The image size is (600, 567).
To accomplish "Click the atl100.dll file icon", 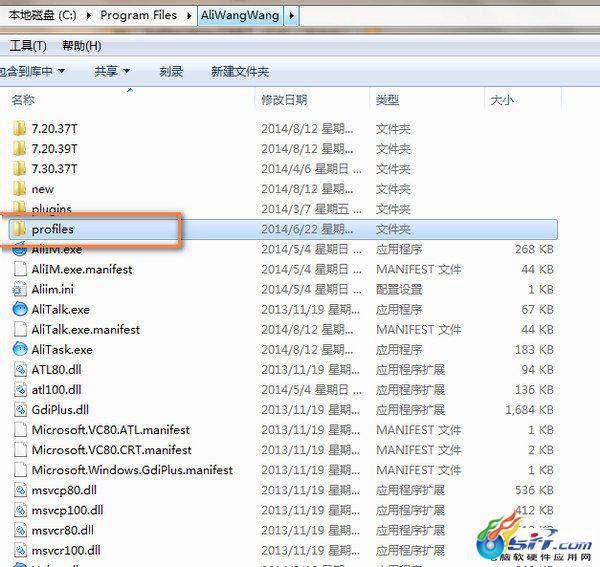I will click(x=20, y=389).
